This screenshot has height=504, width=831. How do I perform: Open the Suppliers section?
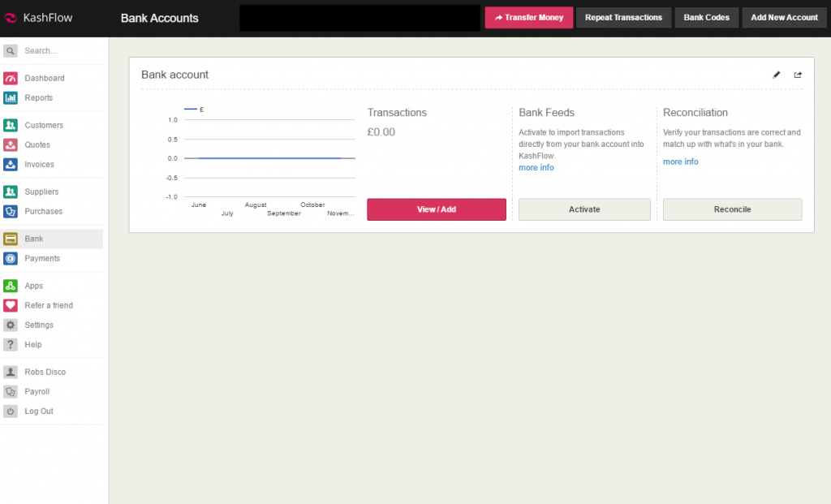tap(41, 192)
